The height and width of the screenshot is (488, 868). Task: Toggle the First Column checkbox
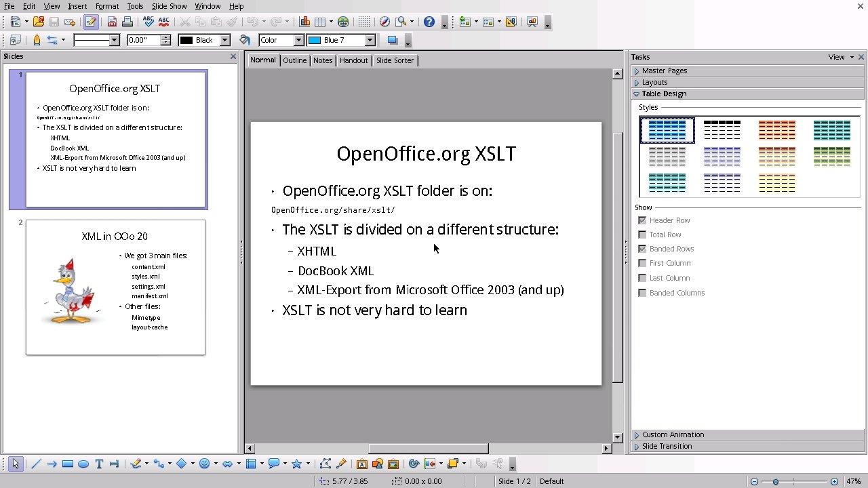[x=642, y=263]
